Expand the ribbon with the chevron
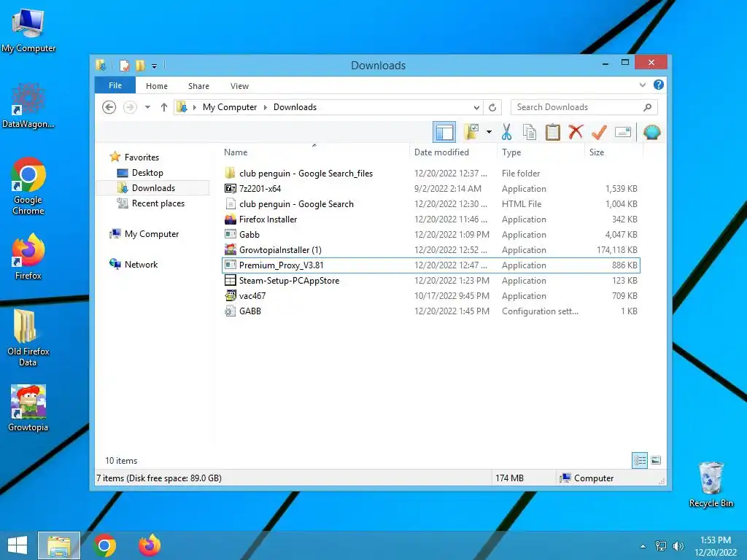Image resolution: width=747 pixels, height=560 pixels. [x=643, y=85]
